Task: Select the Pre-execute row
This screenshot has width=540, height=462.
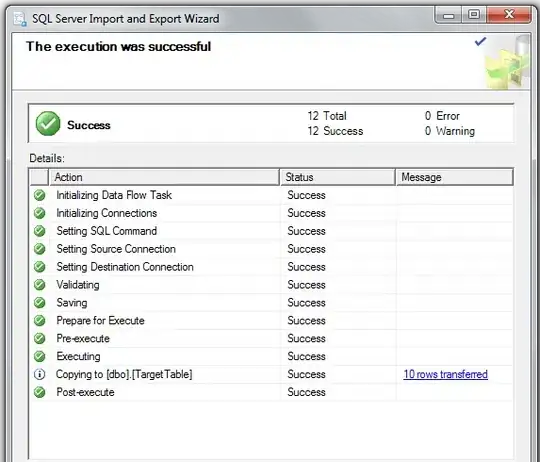Action: pyautogui.click(x=271, y=338)
